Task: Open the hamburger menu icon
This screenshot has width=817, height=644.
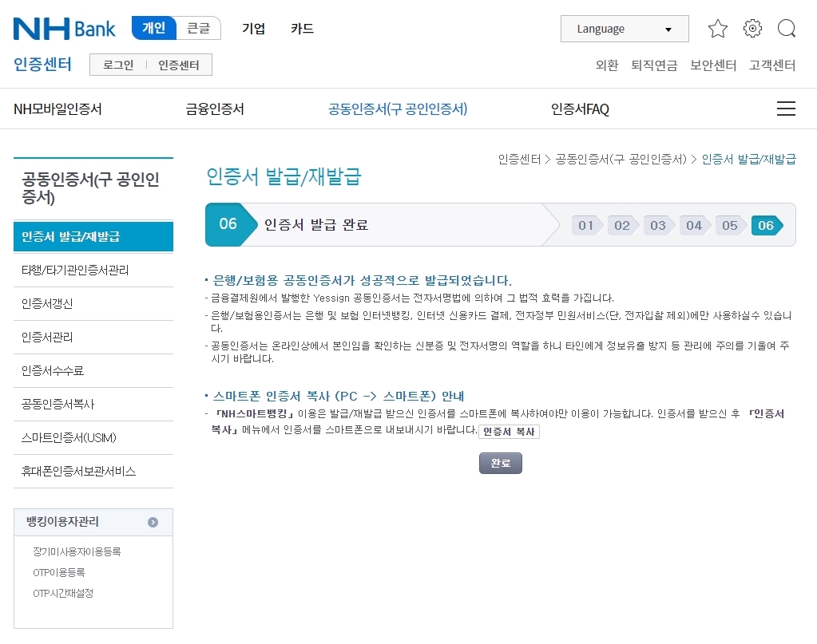Action: coord(786,108)
